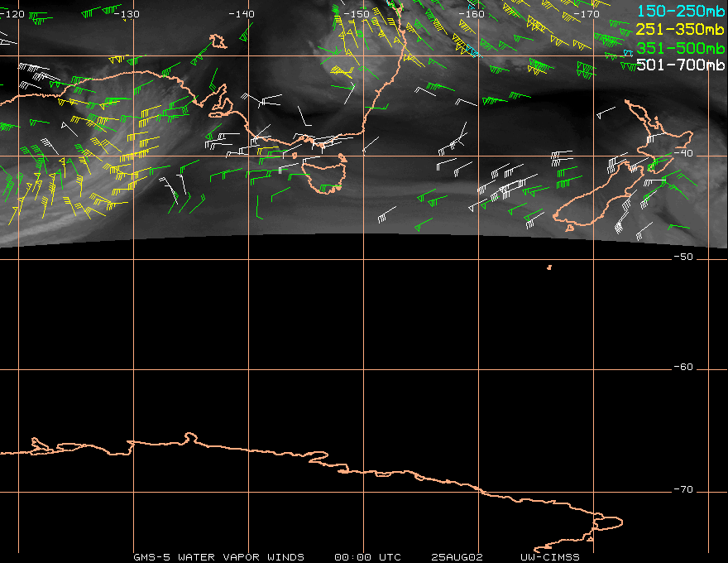Click the -160 longitude label
This screenshot has width=728, height=563.
pos(472,14)
